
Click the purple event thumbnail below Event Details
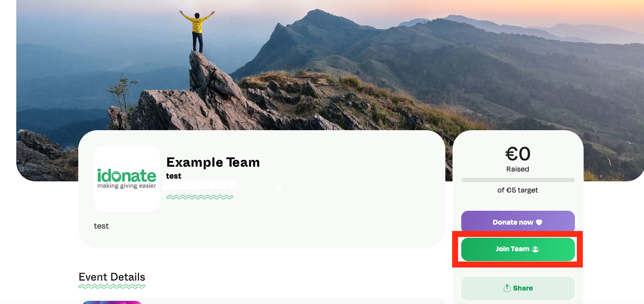[x=112, y=302]
